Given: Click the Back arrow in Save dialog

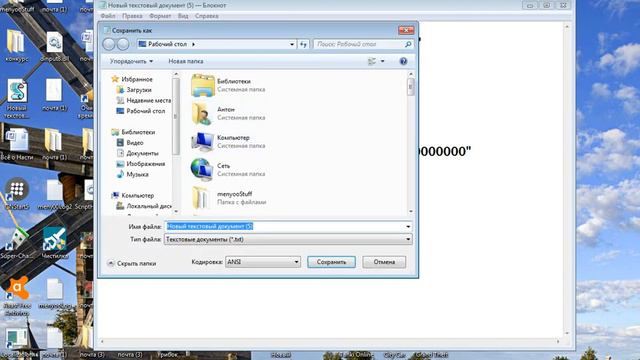Looking at the screenshot, I should [x=109, y=44].
